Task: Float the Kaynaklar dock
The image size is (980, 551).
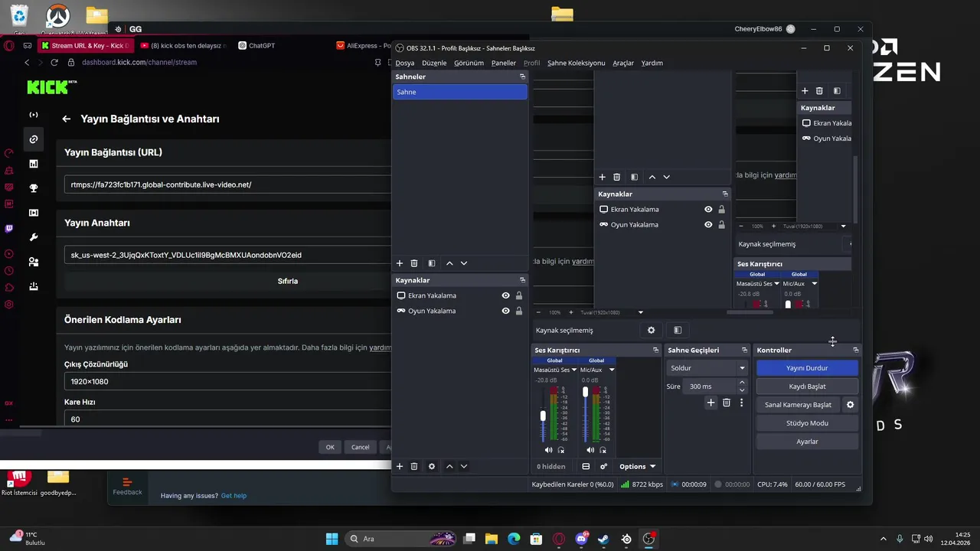Action: click(523, 280)
